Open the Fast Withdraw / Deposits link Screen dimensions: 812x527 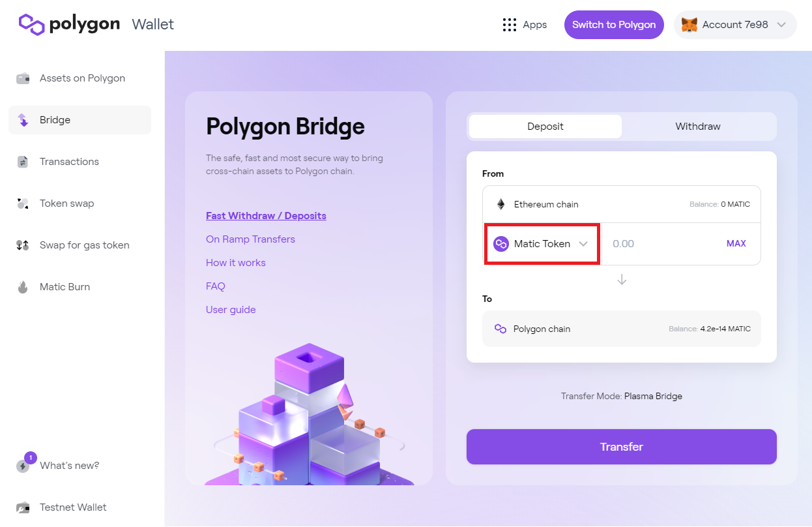pyautogui.click(x=266, y=216)
